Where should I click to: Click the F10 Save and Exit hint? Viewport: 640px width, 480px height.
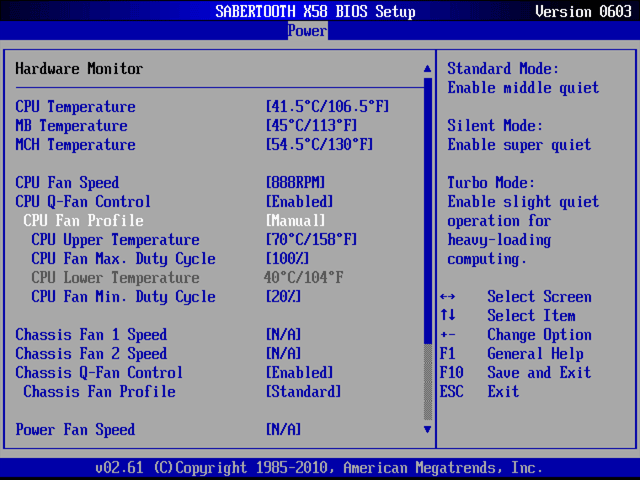click(515, 373)
